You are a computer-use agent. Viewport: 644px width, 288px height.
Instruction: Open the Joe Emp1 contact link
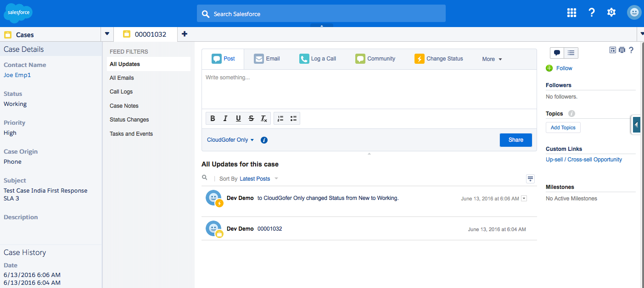tap(17, 75)
